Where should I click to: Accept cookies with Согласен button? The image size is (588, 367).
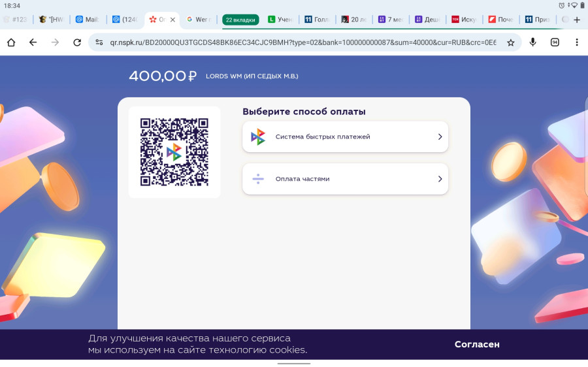(477, 344)
